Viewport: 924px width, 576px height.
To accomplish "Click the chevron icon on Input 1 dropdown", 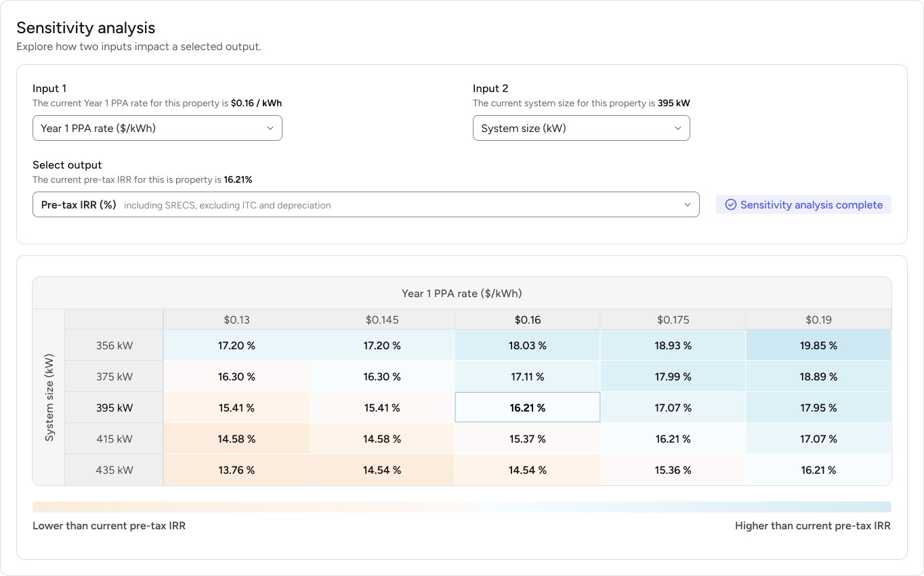I will (270, 128).
